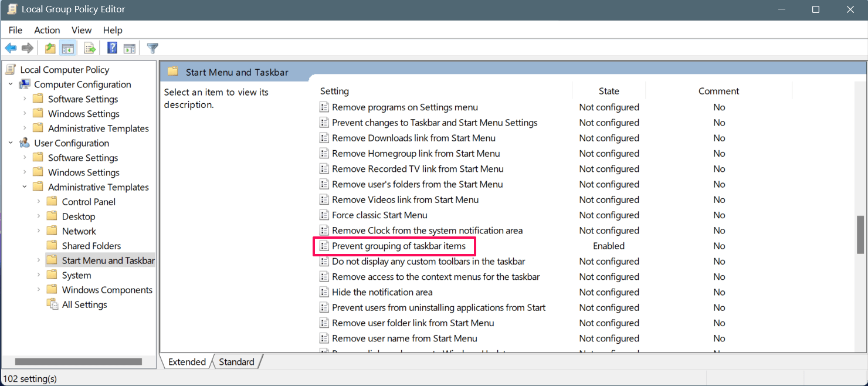Image resolution: width=868 pixels, height=386 pixels.
Task: Select 'Prevent grouping of taskbar items' setting
Action: [399, 246]
